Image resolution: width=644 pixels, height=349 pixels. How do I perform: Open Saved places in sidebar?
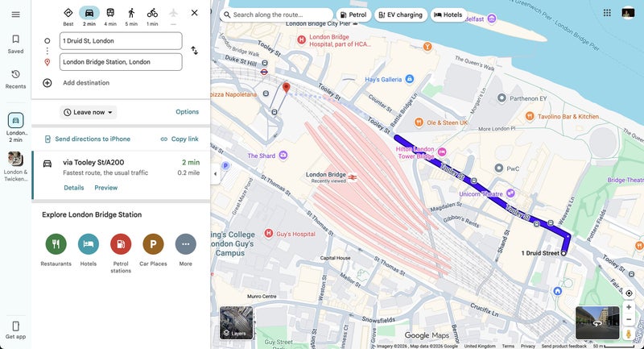[x=15, y=44]
